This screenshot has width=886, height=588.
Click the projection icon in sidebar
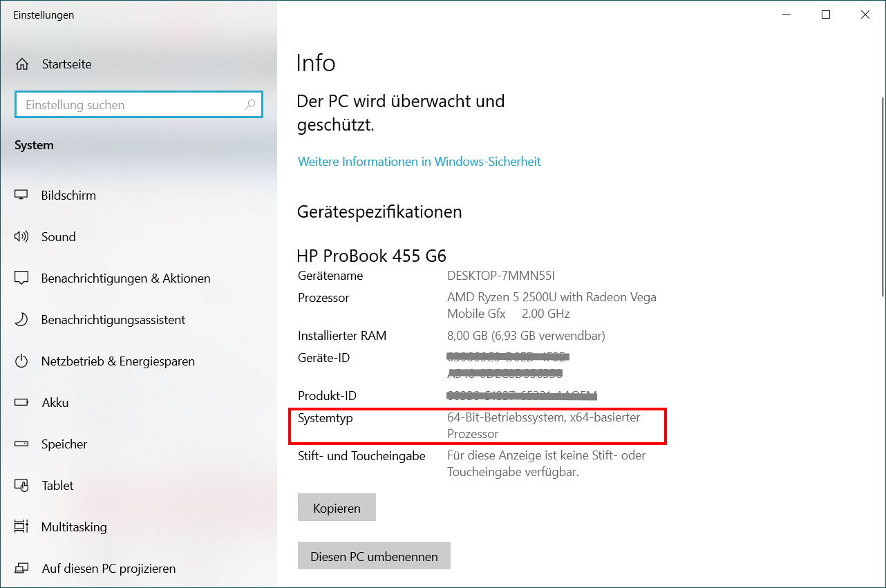(x=21, y=569)
